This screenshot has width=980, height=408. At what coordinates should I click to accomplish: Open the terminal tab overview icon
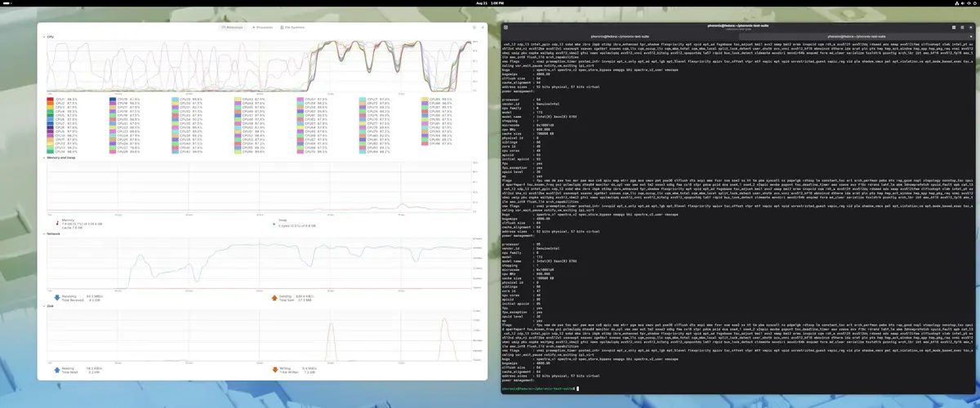tap(954, 28)
